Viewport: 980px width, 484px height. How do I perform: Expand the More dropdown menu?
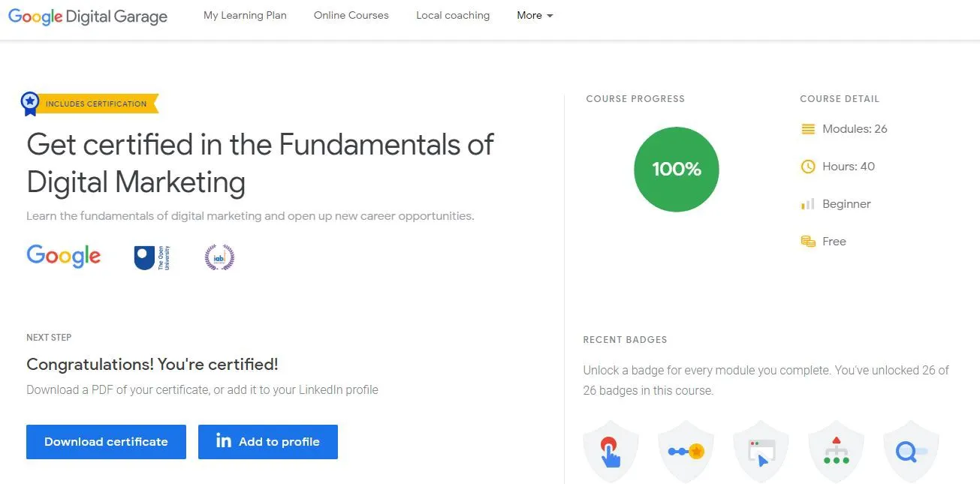tap(535, 15)
